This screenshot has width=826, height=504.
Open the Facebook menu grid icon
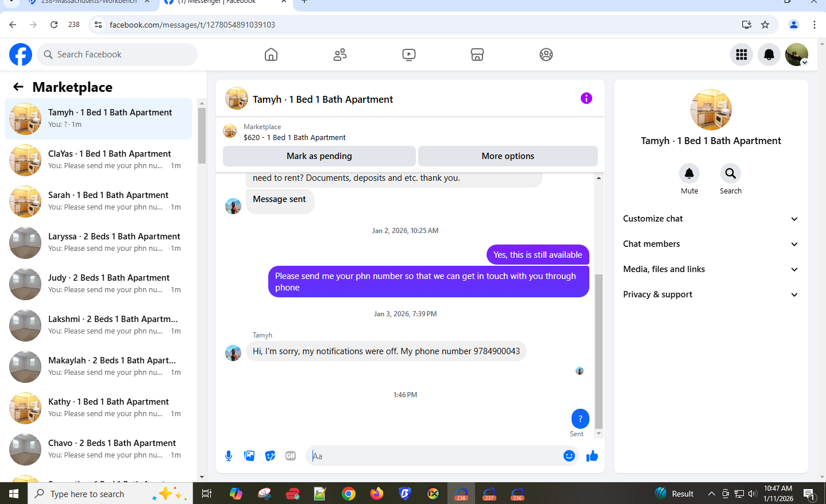[742, 55]
